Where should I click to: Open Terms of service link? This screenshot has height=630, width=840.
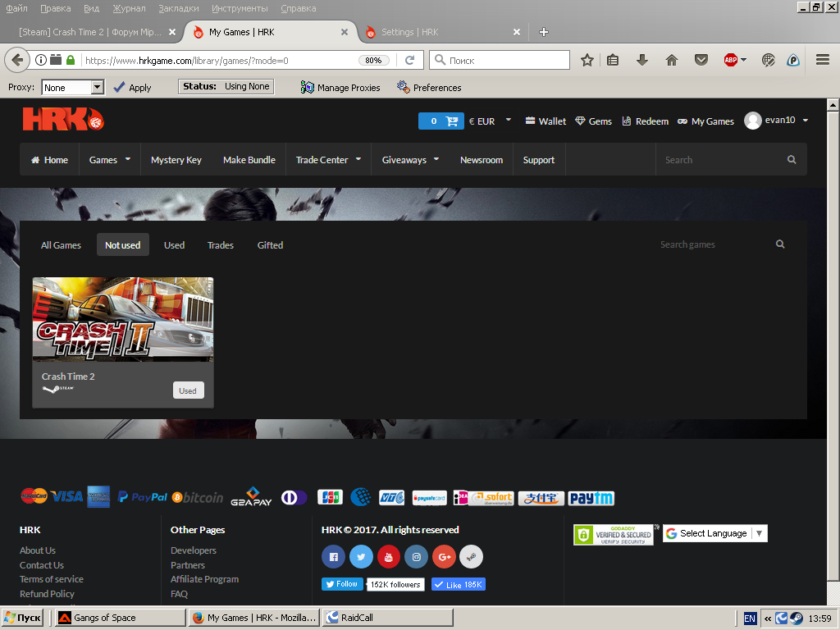coord(52,579)
